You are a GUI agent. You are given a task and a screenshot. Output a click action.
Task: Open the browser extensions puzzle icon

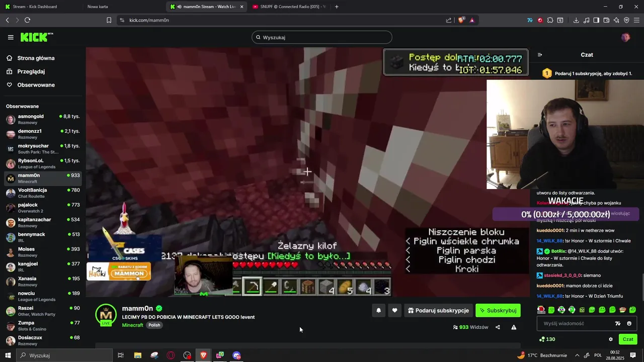click(x=550, y=20)
